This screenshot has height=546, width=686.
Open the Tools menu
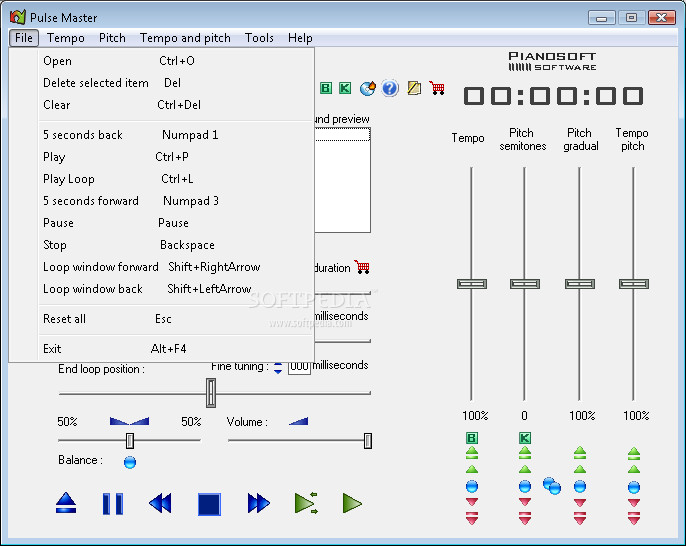coord(259,38)
